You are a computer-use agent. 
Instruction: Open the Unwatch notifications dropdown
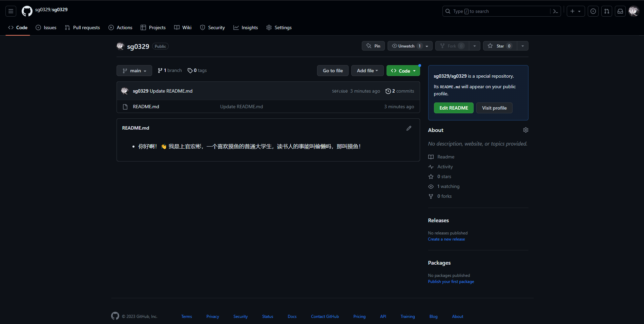pyautogui.click(x=410, y=46)
